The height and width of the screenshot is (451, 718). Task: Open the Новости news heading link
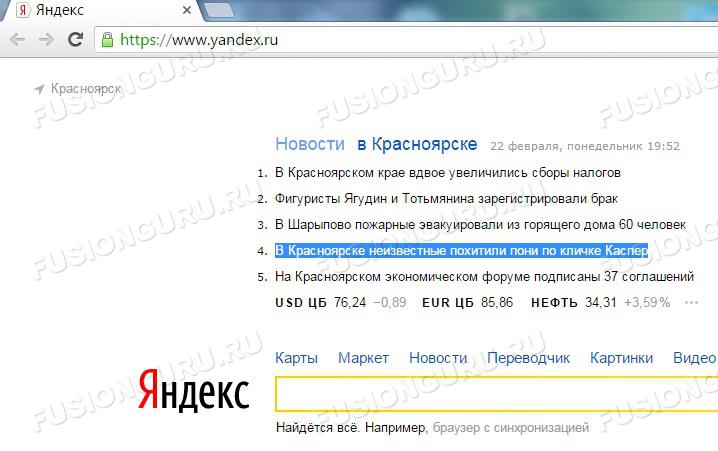(x=310, y=144)
